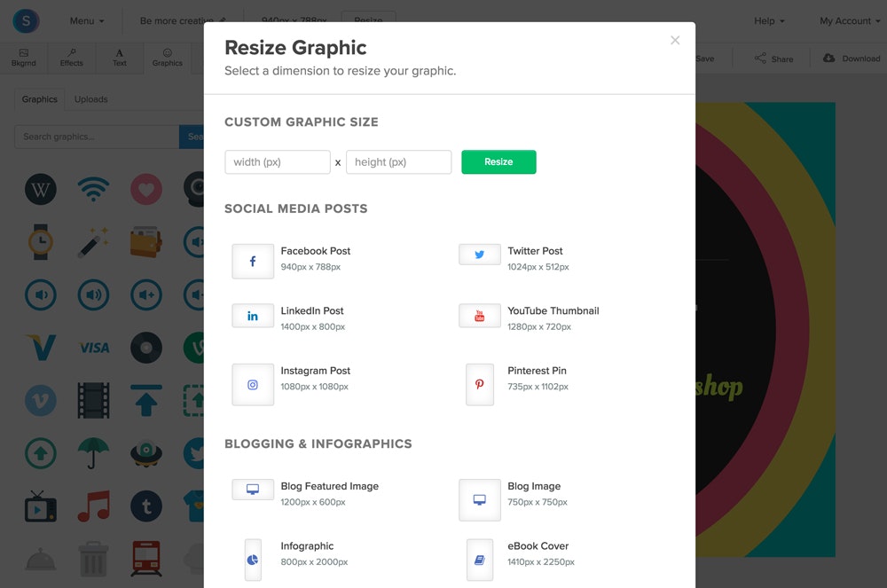
Task: Open the Effects toolbar item
Action: point(71,58)
